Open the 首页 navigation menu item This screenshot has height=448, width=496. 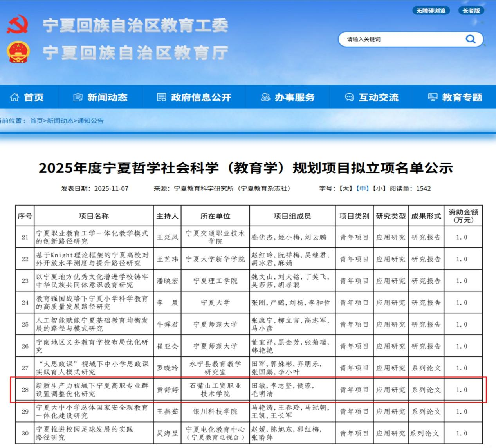tap(34, 97)
